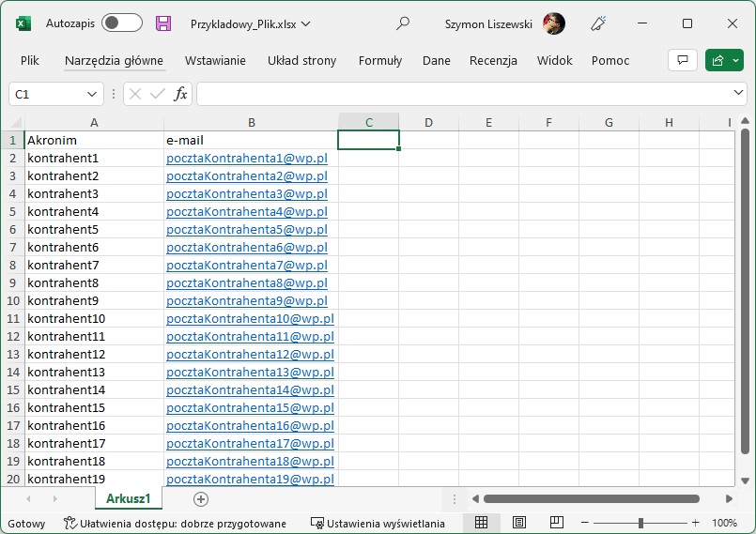
Task: Click the e-mail header cell
Action: (251, 140)
